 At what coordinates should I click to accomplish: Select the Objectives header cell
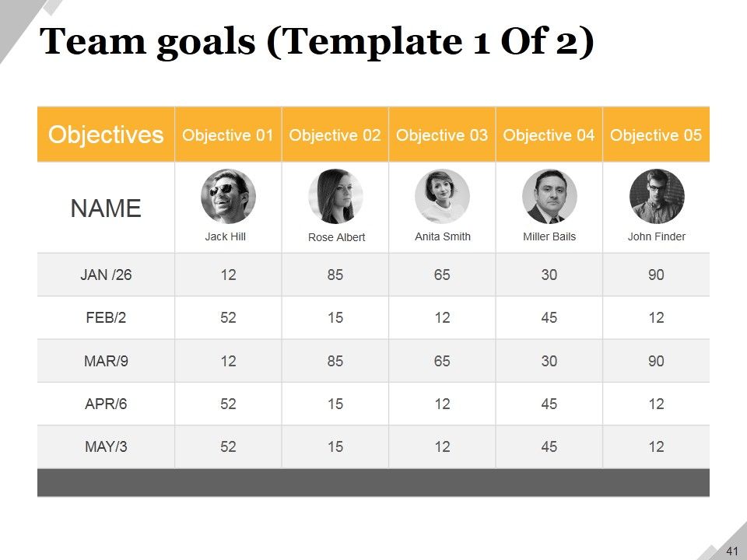coord(106,135)
